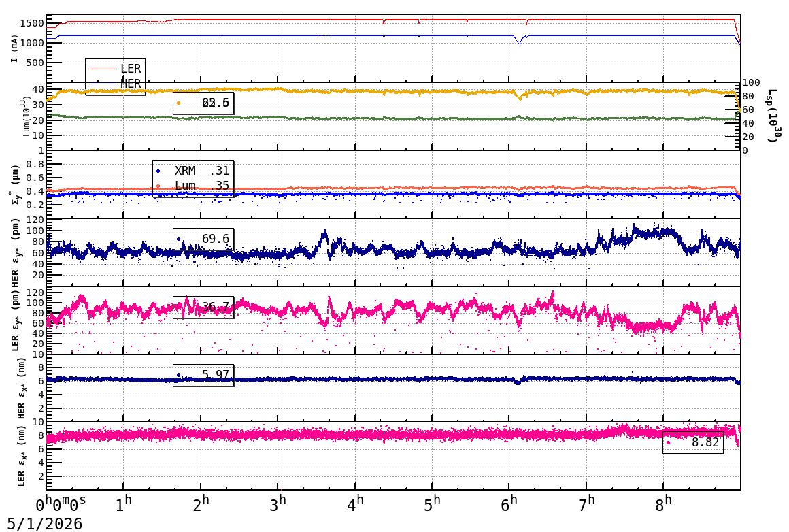Click the HER εx* (nm) axis title
This screenshot has width=789, height=532.
coord(21,388)
